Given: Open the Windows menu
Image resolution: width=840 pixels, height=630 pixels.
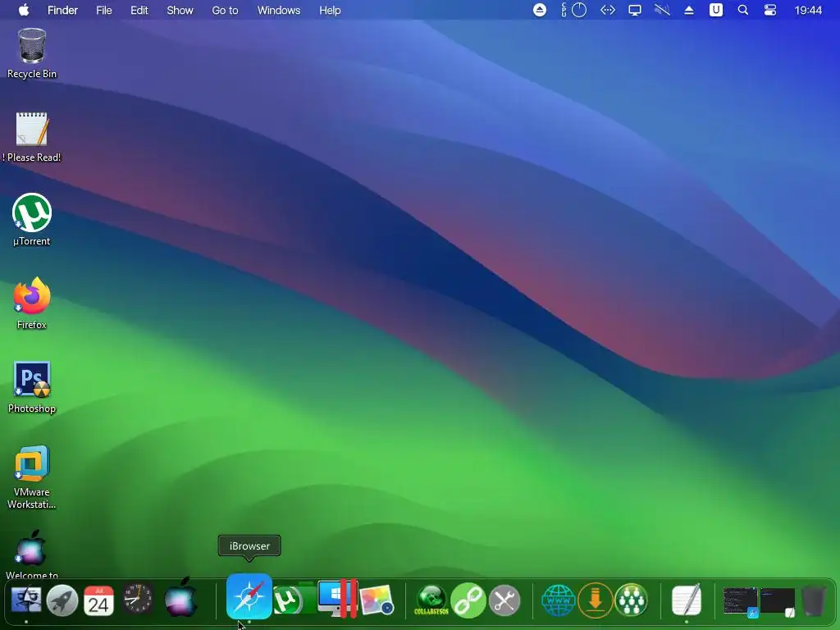Looking at the screenshot, I should coord(279,10).
